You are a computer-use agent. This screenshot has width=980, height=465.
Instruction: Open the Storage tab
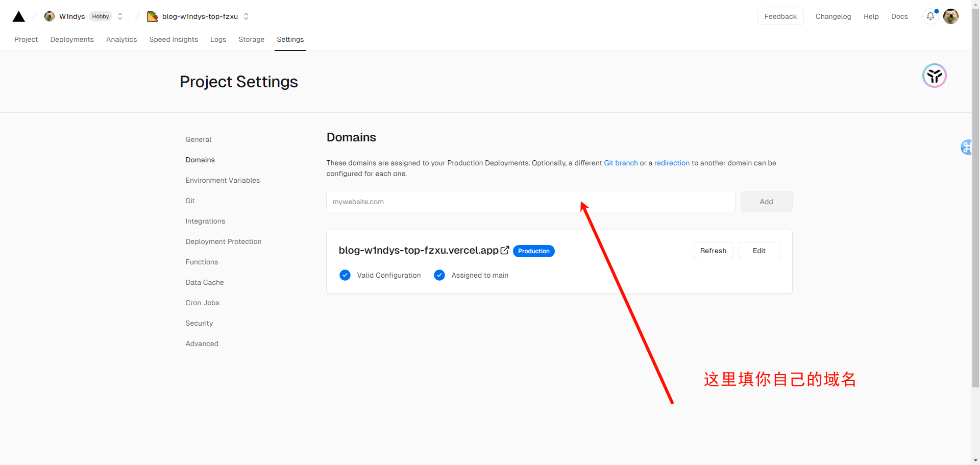point(251,39)
